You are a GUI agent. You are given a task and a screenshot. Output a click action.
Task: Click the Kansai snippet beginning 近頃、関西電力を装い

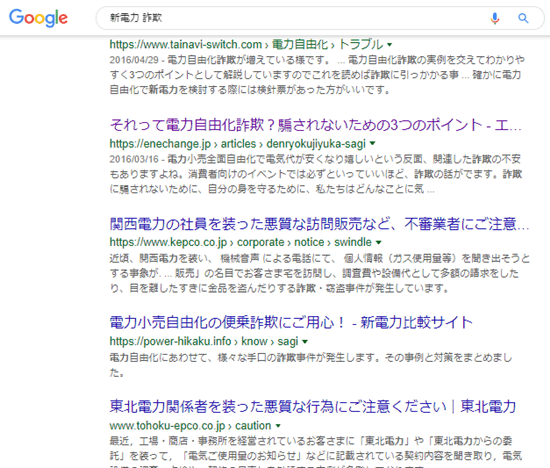click(x=320, y=273)
